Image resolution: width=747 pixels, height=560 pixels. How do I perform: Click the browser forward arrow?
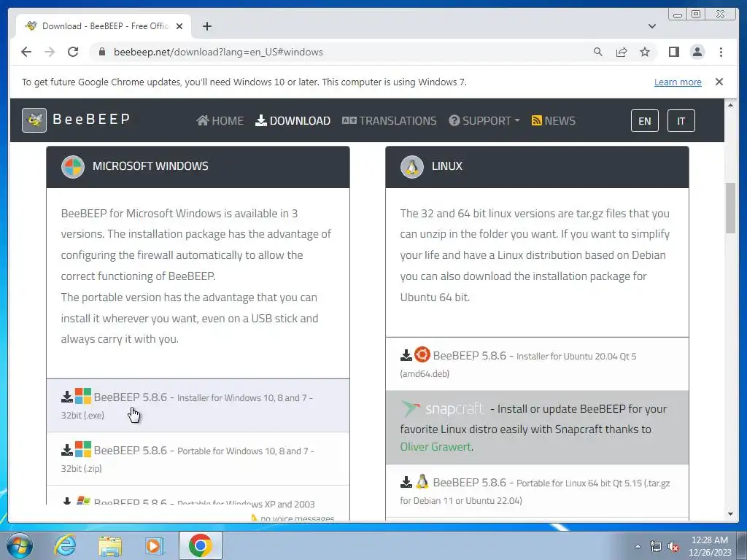tap(50, 52)
